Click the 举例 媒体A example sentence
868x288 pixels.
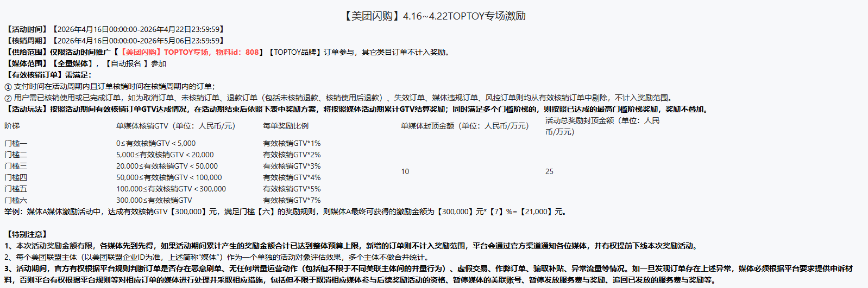(285, 212)
